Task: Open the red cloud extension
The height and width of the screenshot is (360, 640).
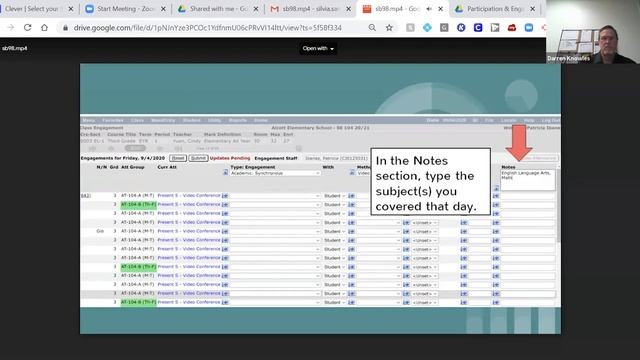Action: [x=512, y=27]
